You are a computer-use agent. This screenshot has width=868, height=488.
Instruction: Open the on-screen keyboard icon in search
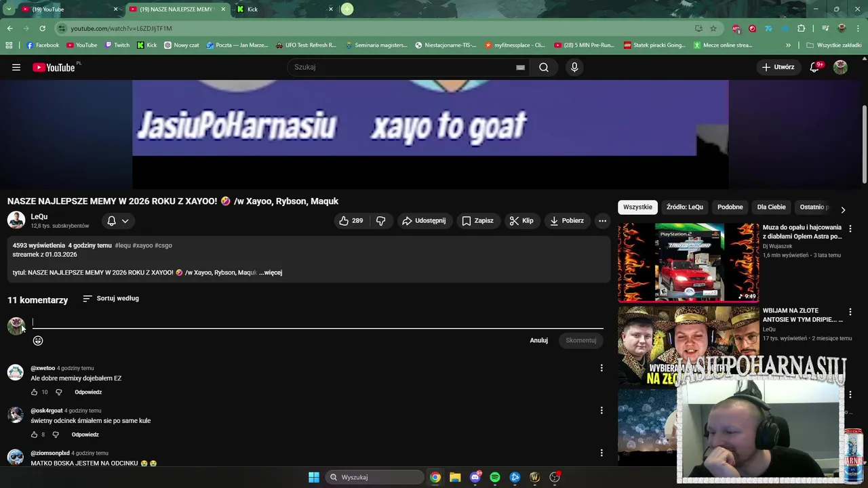tap(520, 67)
